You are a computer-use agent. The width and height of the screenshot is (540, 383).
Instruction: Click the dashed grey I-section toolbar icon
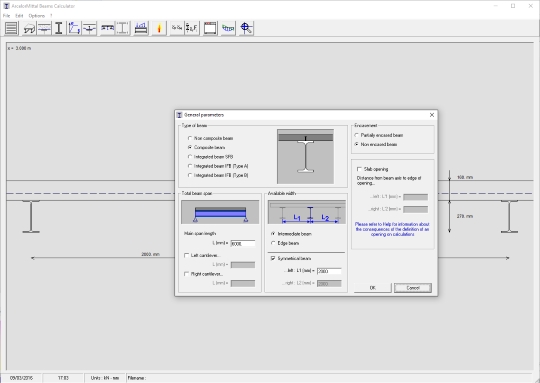(x=123, y=28)
